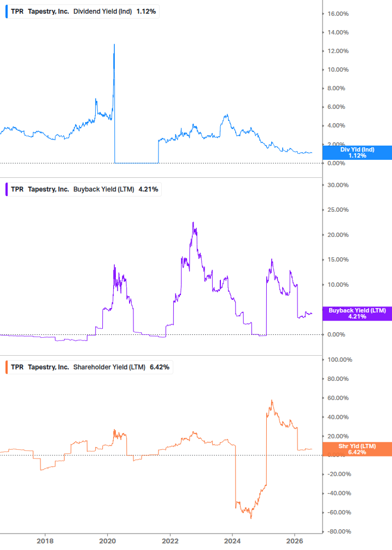This screenshot has width=392, height=550.
Task: Click the 4.00% tick in the dividend chart
Action: click(x=336, y=125)
